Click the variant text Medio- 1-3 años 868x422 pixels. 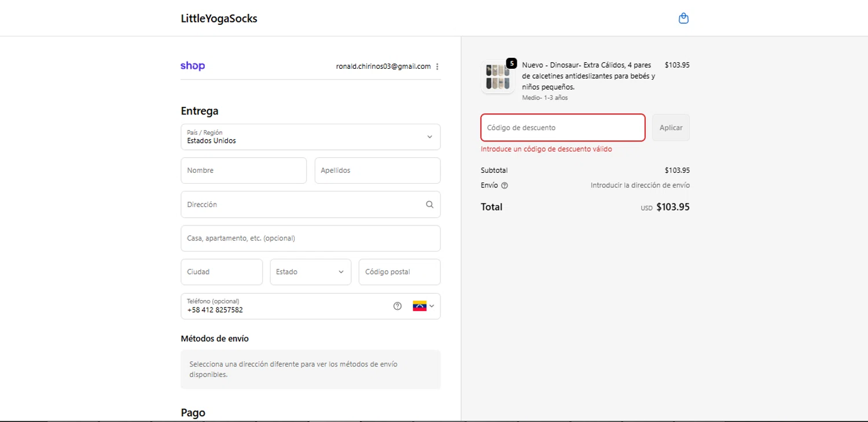pyautogui.click(x=545, y=98)
